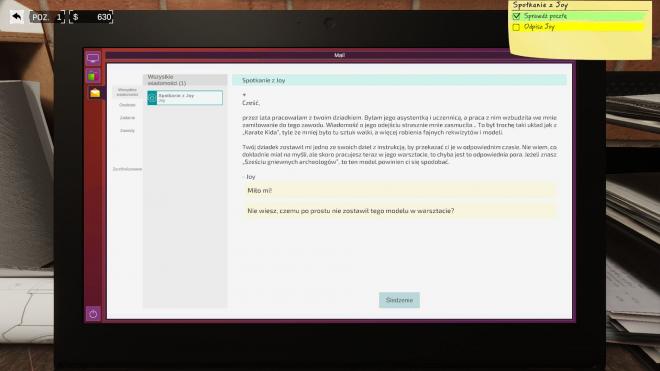Open 'Spotkanie z Joy' message in list
Viewport: 660px width, 371px height.
185,98
